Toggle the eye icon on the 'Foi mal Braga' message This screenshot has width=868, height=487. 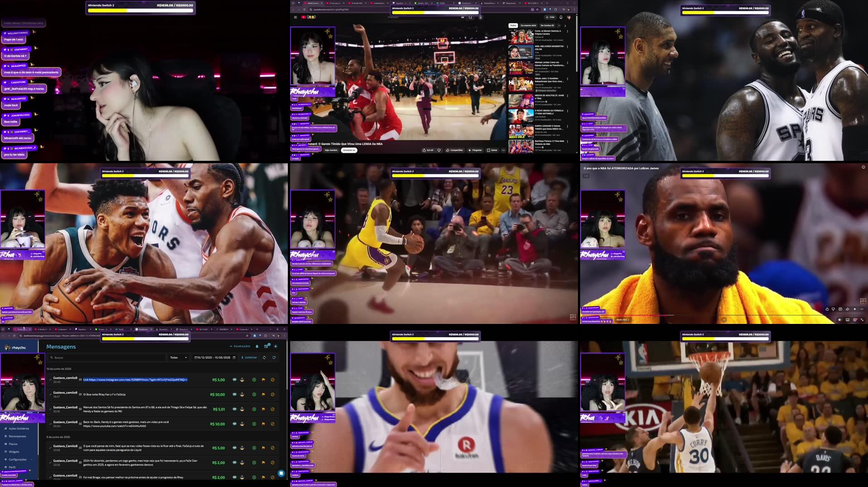[x=234, y=477]
